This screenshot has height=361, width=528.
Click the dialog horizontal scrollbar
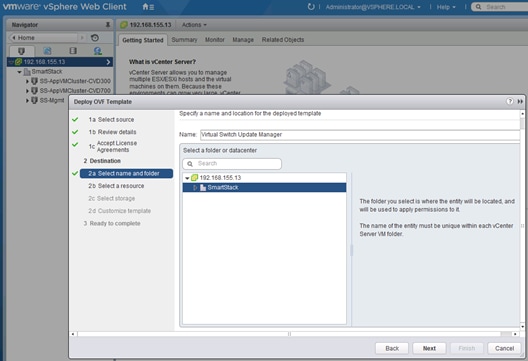pyautogui.click(x=290, y=334)
